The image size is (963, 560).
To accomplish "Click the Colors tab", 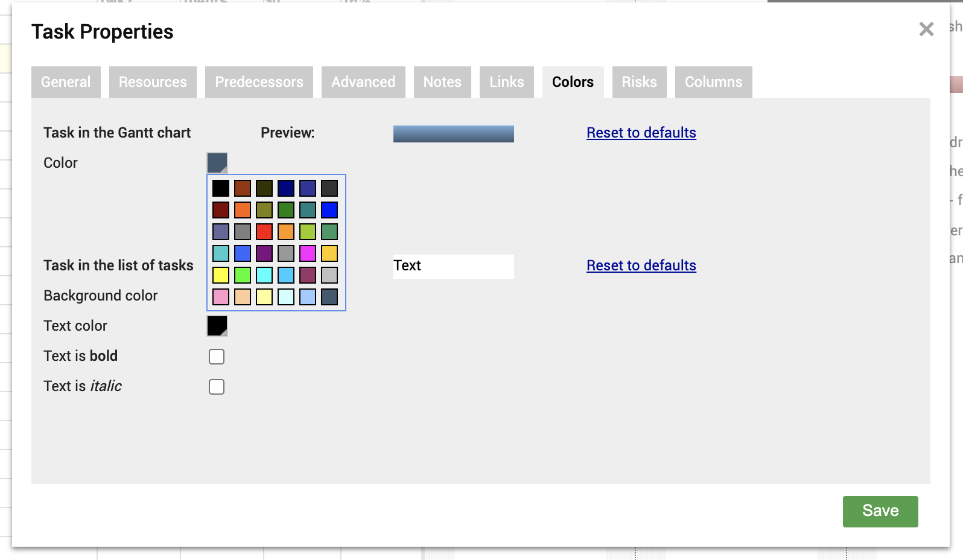I will 573,82.
